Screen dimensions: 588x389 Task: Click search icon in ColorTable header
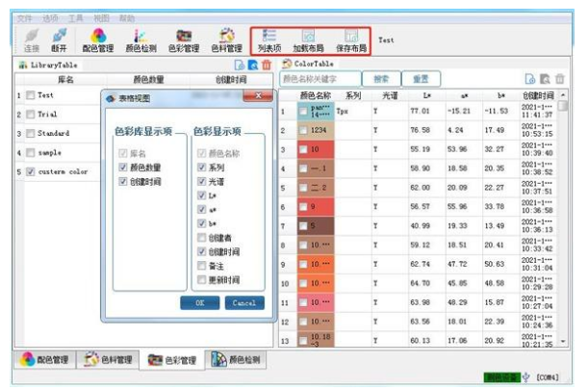point(545,79)
